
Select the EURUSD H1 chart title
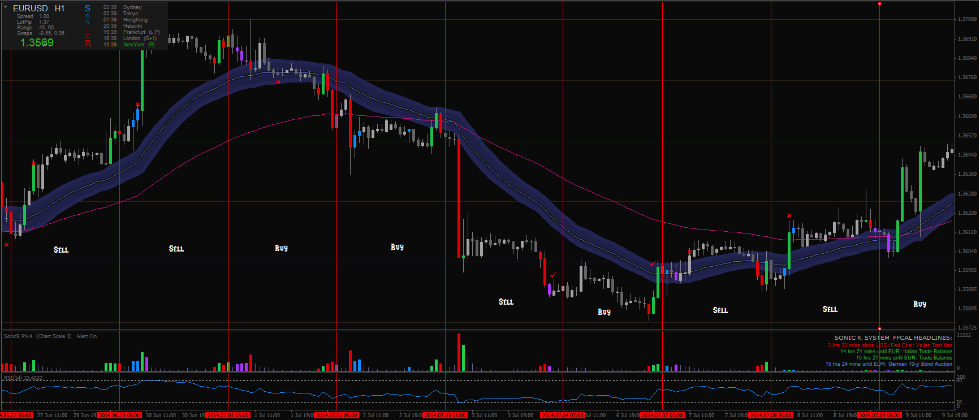[x=39, y=8]
